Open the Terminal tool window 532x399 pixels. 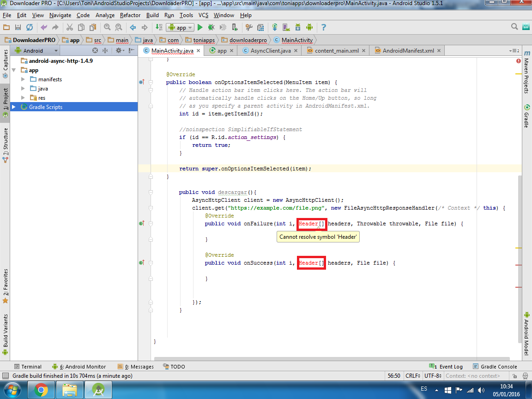coord(28,366)
